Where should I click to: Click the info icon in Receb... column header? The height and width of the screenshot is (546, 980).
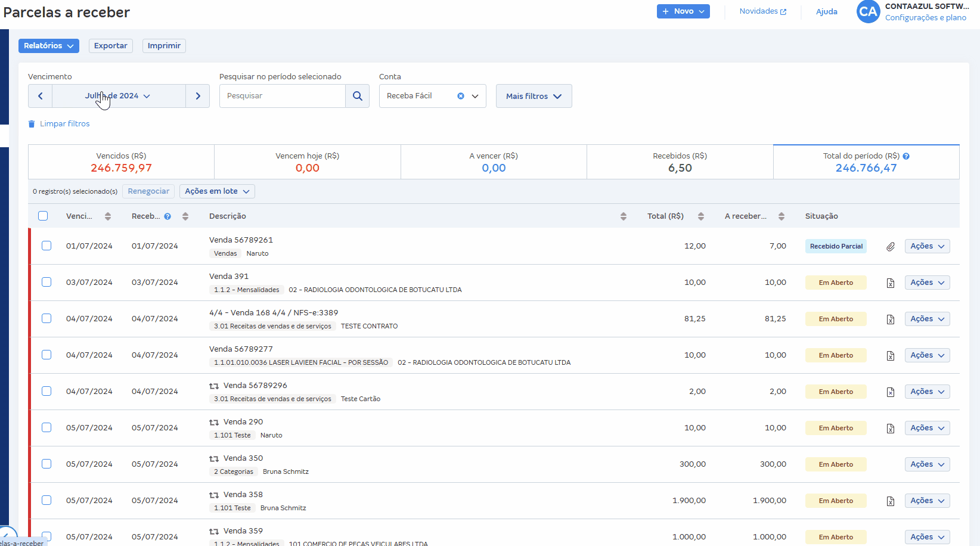[x=168, y=216]
